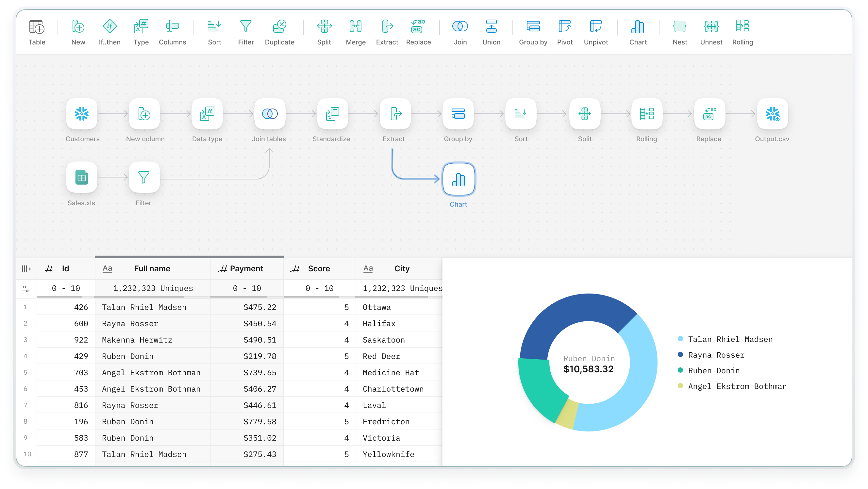This screenshot has height=489, width=868.
Task: Select the cell containing Makenna Herwitz
Action: [137, 340]
